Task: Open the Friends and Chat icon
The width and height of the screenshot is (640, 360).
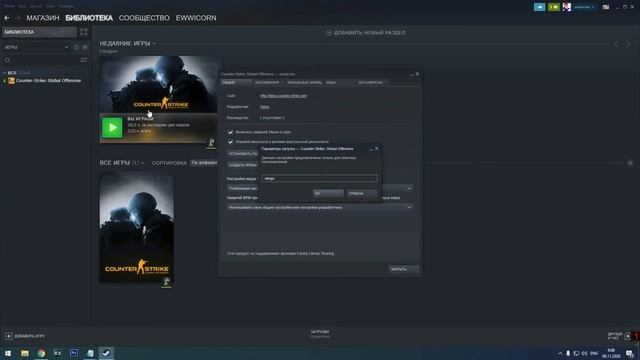Action: (628, 336)
